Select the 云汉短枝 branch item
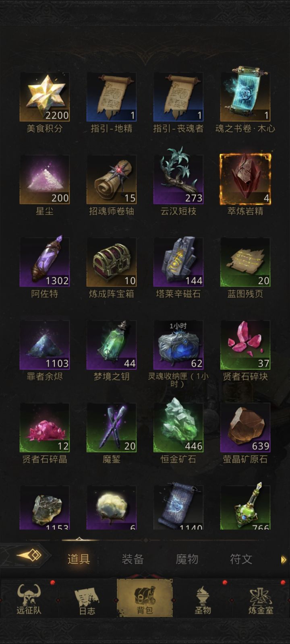Screen dimensions: 290x644 178,180
